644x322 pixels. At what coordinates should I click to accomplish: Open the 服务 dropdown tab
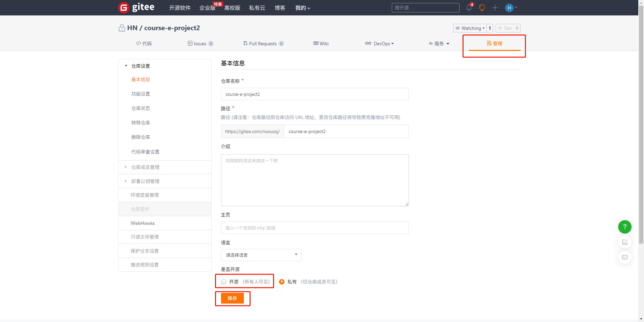pos(439,44)
